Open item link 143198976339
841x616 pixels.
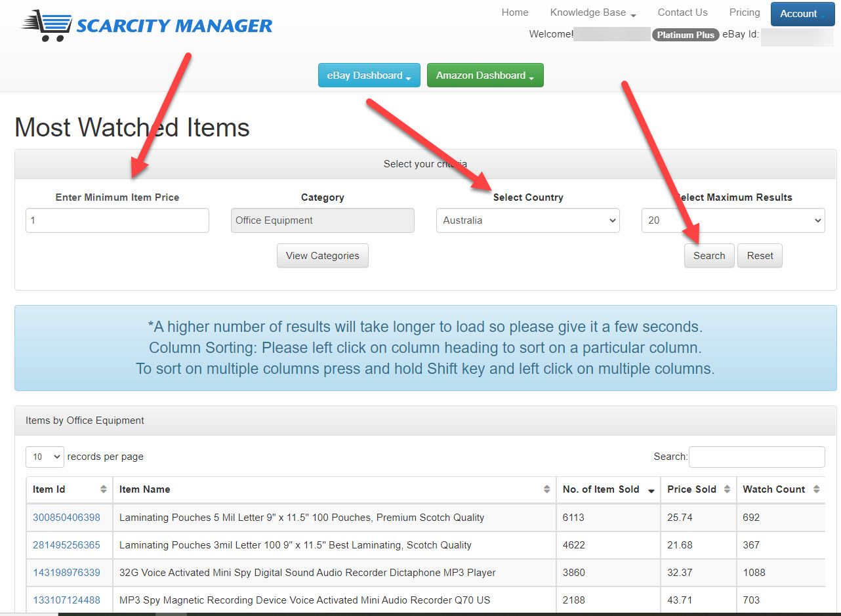(66, 573)
